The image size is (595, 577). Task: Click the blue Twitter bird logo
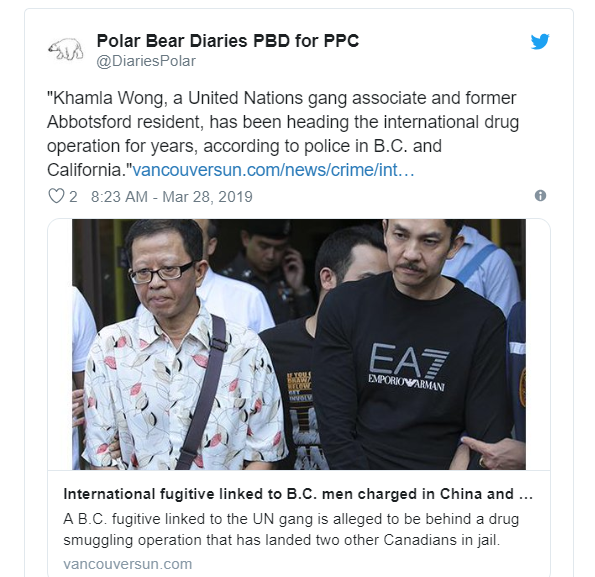point(540,41)
